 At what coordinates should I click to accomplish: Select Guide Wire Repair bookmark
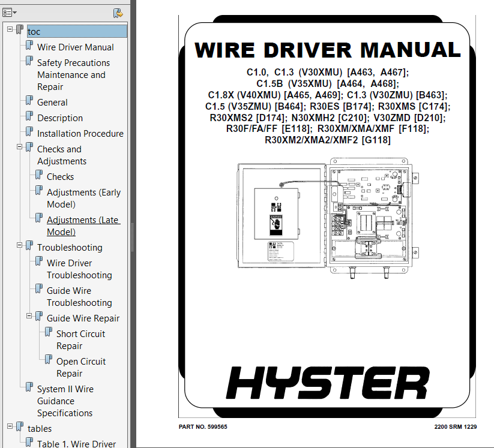[x=83, y=318]
